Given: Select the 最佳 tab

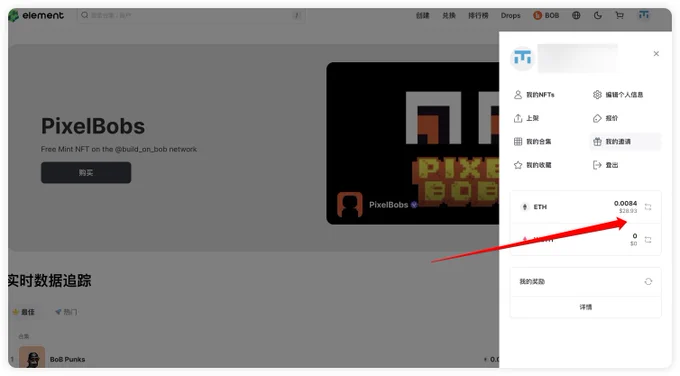Looking at the screenshot, I should point(24,312).
